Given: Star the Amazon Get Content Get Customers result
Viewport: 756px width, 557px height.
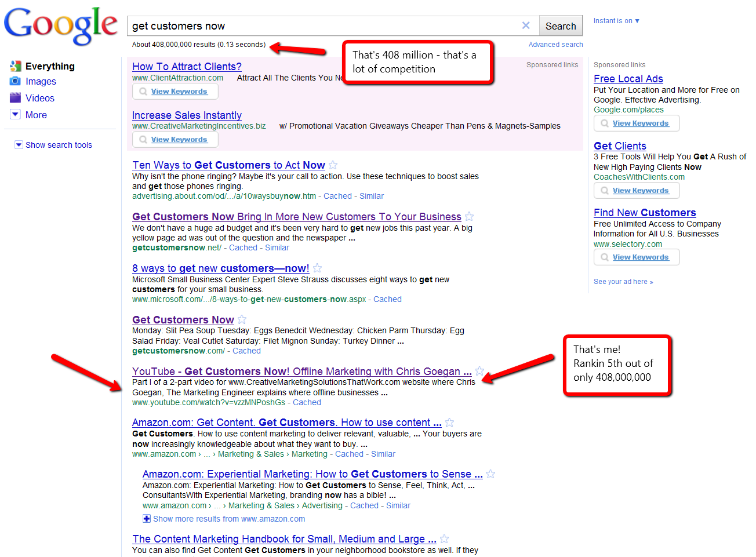Looking at the screenshot, I should [x=449, y=423].
